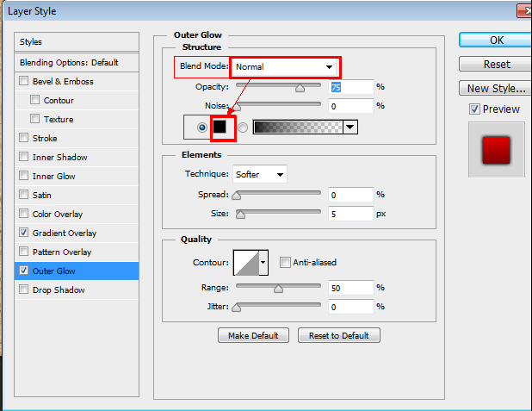Enable the Inner Shadow checkbox
This screenshot has height=411, width=532.
[x=24, y=157]
